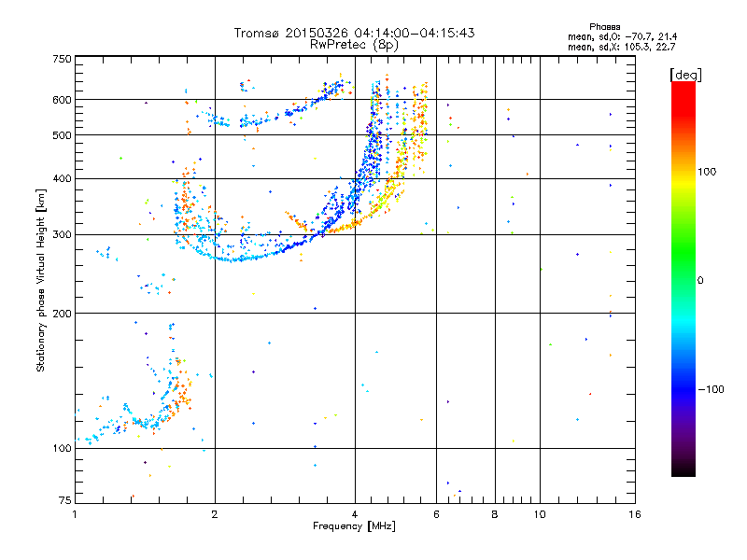Click the x-axis tick label '6'
Image resolution: width=747 pixels, height=560 pixels.
[x=436, y=514]
